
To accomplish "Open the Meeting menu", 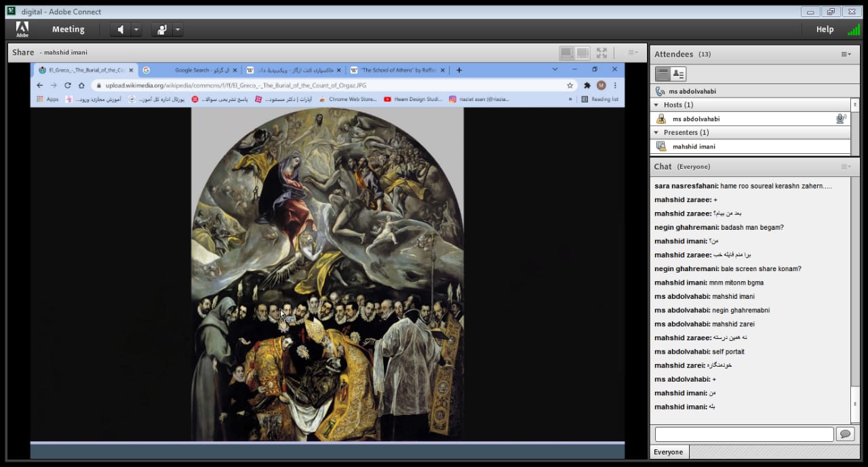I will [x=68, y=29].
